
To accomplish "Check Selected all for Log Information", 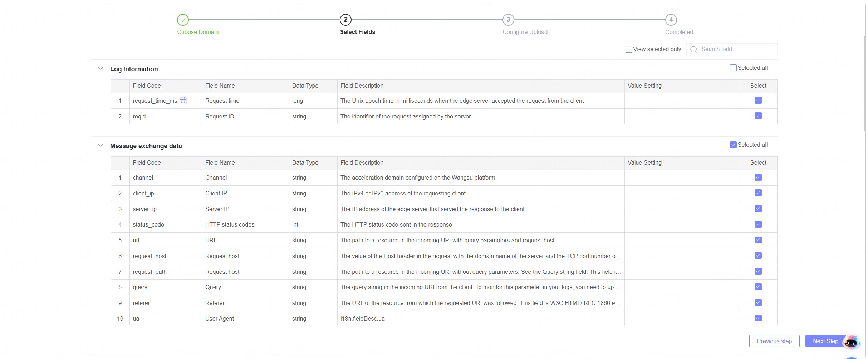I will pos(733,68).
